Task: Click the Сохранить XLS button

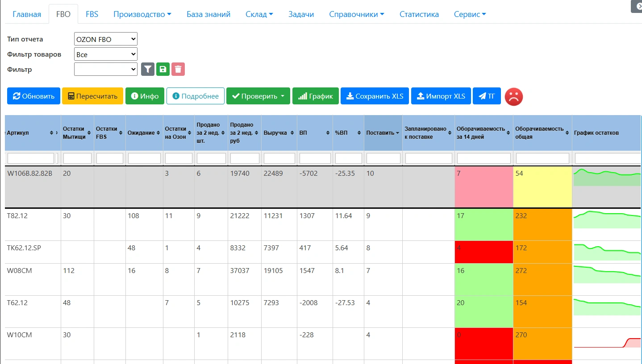Action: (x=375, y=96)
